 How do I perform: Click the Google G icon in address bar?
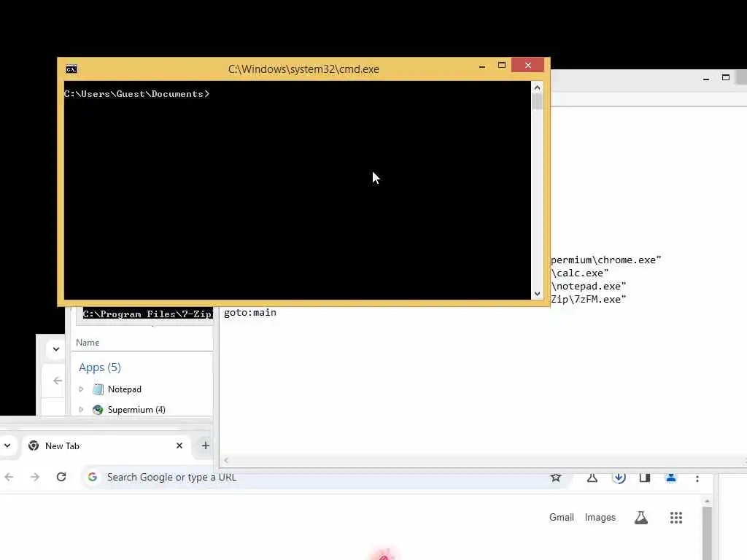pyautogui.click(x=93, y=477)
